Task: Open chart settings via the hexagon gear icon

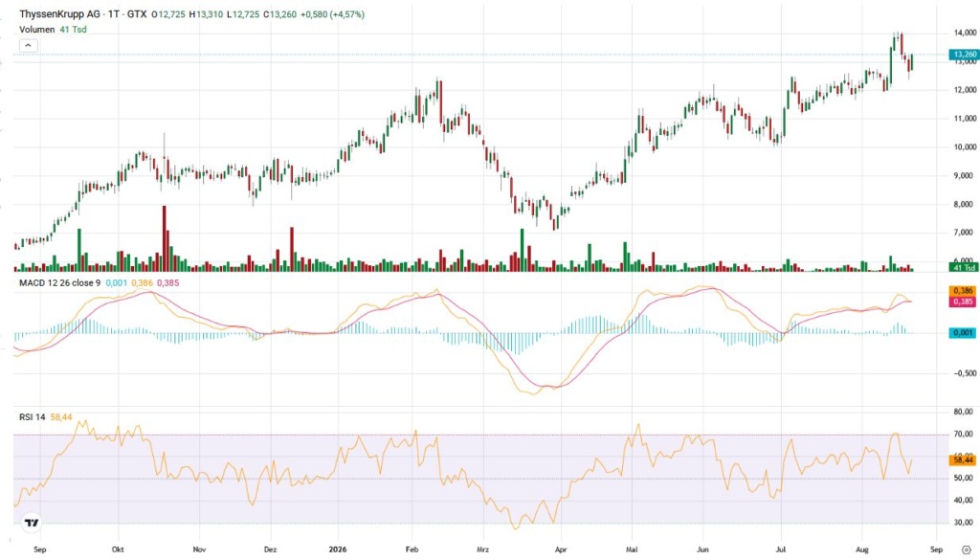Action: point(967,550)
